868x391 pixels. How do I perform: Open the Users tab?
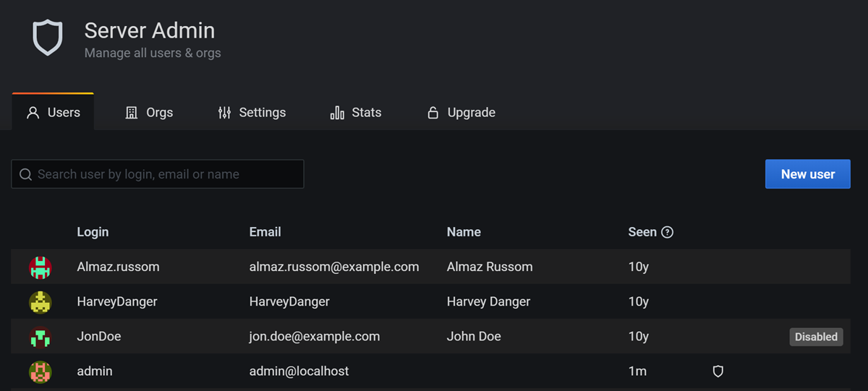tap(54, 113)
